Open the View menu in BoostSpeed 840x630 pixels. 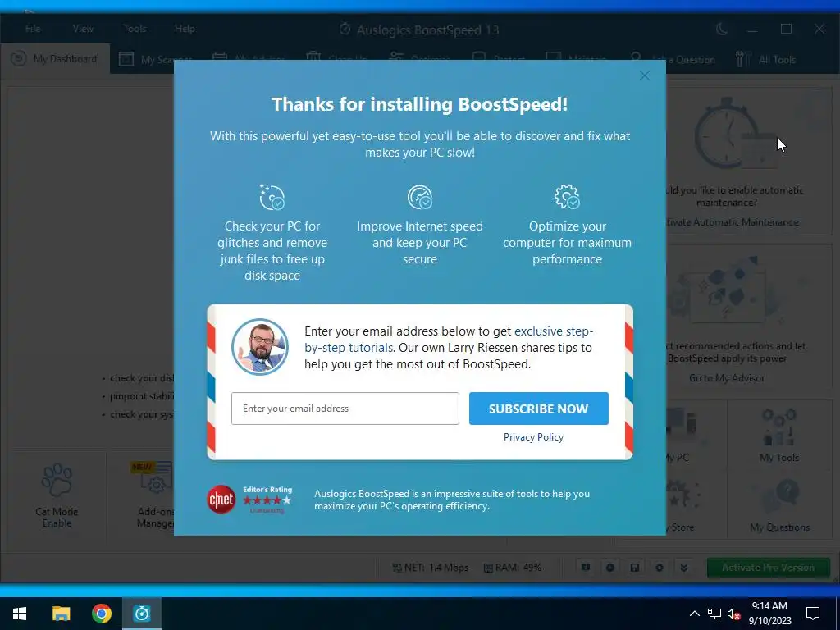click(83, 29)
